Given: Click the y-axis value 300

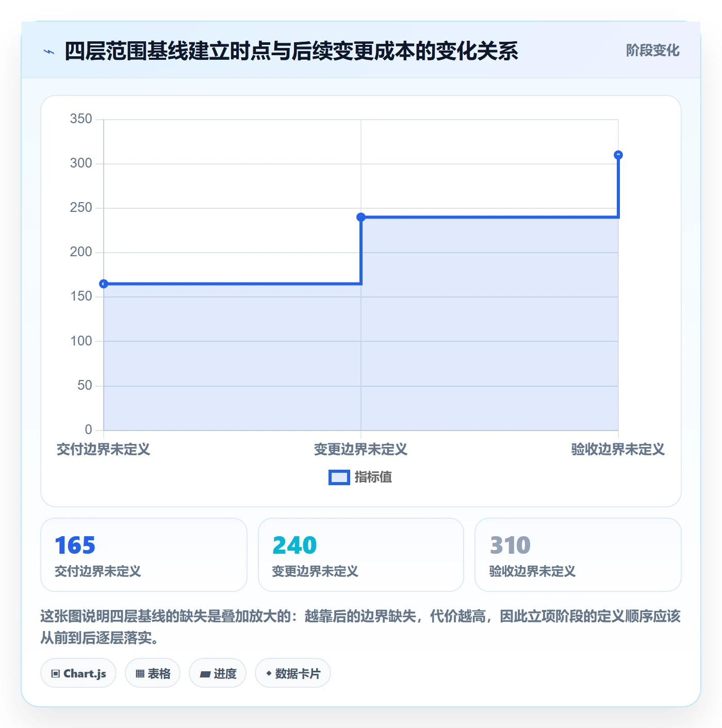Looking at the screenshot, I should pos(81,163).
